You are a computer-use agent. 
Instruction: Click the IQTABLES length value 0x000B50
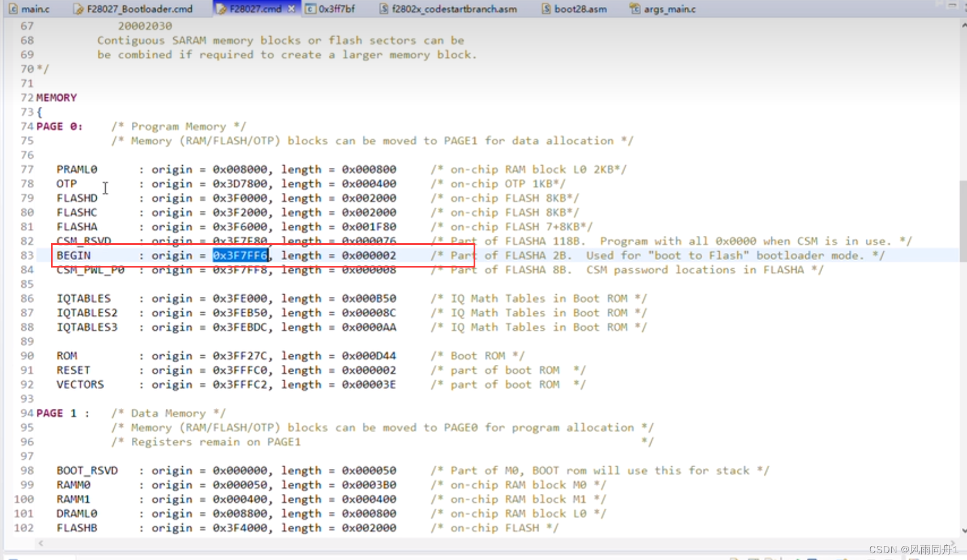tap(369, 298)
